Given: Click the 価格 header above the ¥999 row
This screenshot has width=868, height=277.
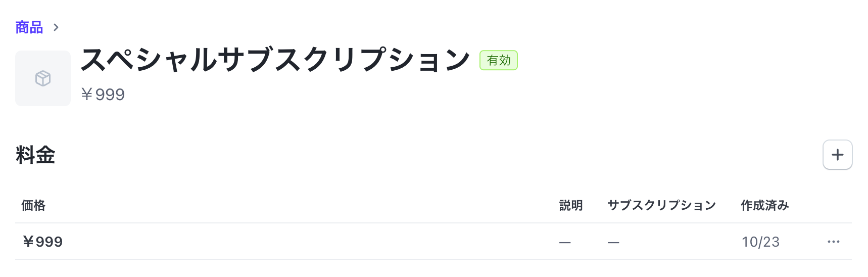Looking at the screenshot, I should pyautogui.click(x=33, y=205).
